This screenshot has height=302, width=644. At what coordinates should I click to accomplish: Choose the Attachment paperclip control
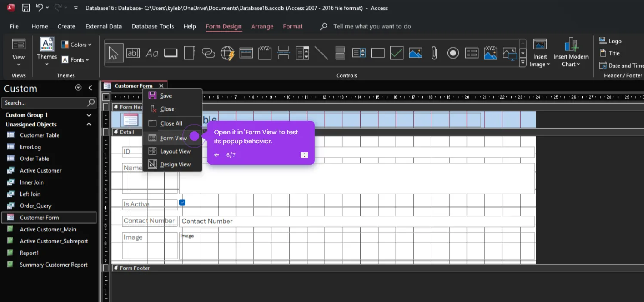point(434,53)
